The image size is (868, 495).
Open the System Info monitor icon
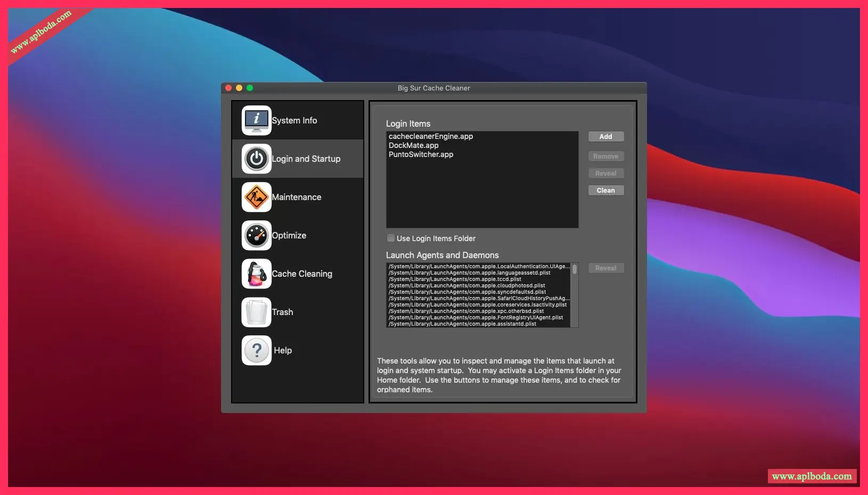257,120
